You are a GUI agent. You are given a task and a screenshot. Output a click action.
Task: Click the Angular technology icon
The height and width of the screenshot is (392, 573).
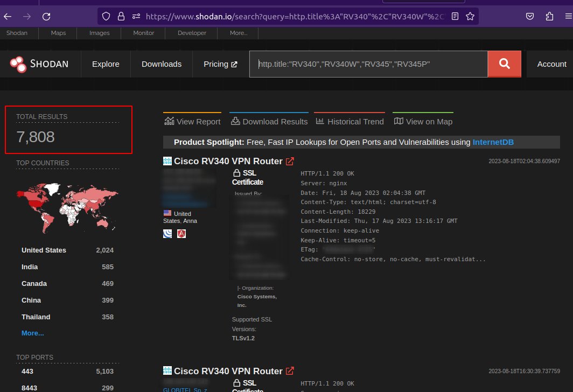[181, 234]
